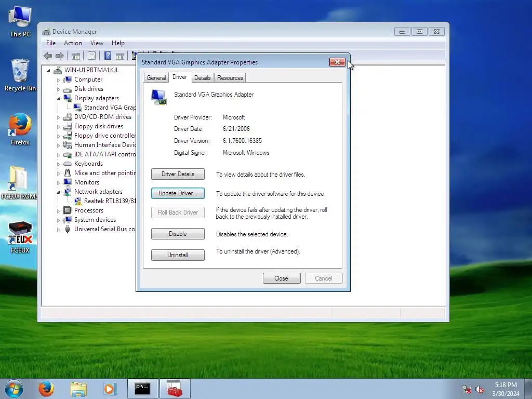Click the Update Driver... button

coord(178,193)
